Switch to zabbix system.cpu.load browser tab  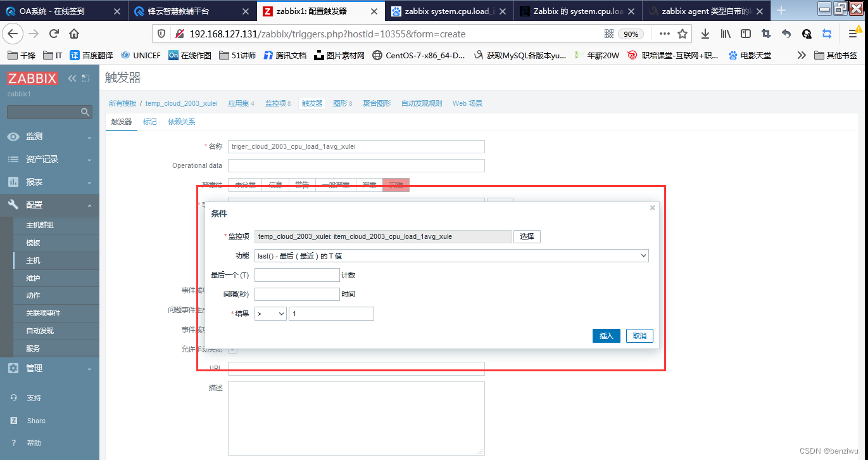tap(448, 11)
